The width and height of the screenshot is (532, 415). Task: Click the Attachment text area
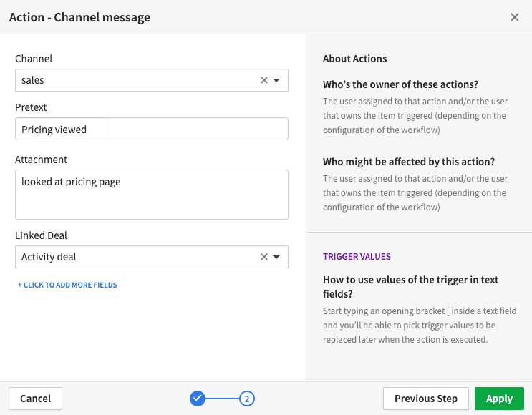click(x=152, y=195)
